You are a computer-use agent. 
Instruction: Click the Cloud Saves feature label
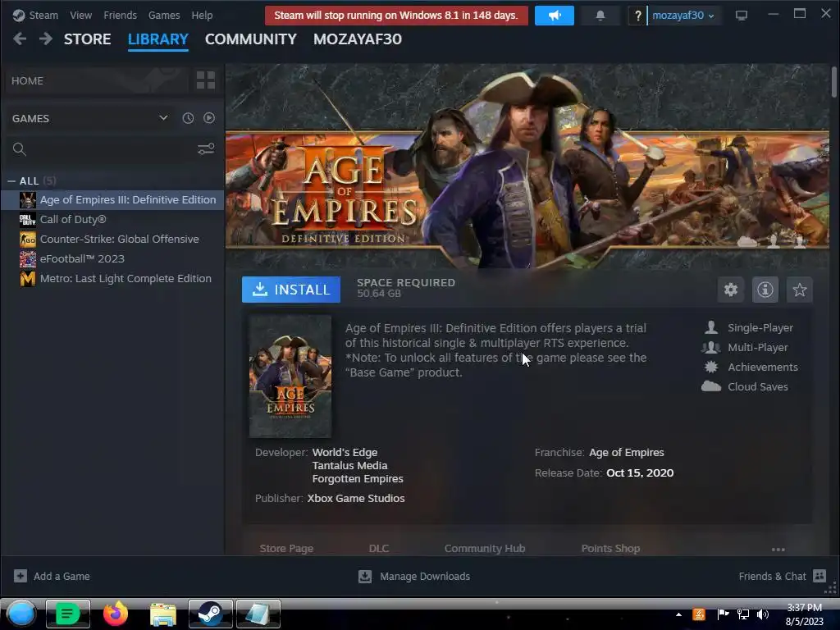click(x=757, y=387)
